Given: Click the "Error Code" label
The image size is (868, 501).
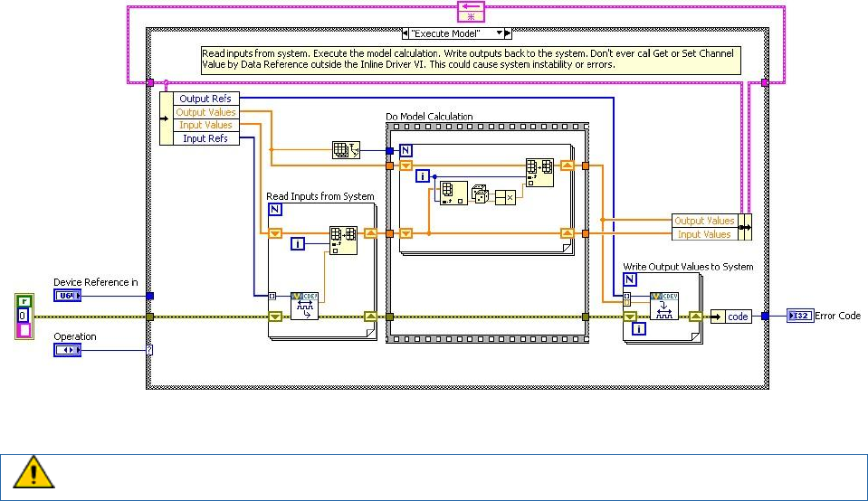Looking at the screenshot, I should point(837,316).
